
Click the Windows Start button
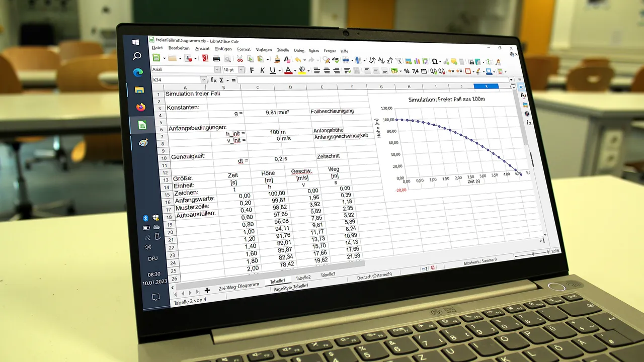[x=136, y=42]
